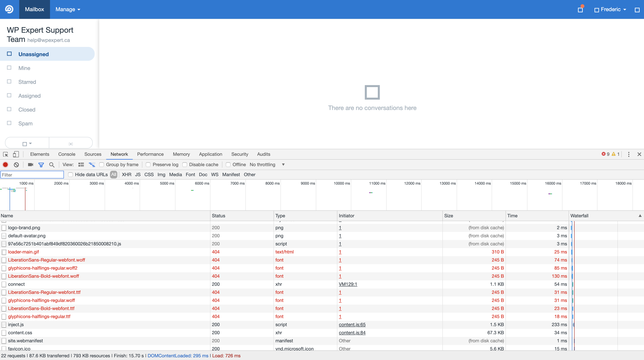The height and width of the screenshot is (360, 644).
Task: Clear the network log
Action: 16,164
